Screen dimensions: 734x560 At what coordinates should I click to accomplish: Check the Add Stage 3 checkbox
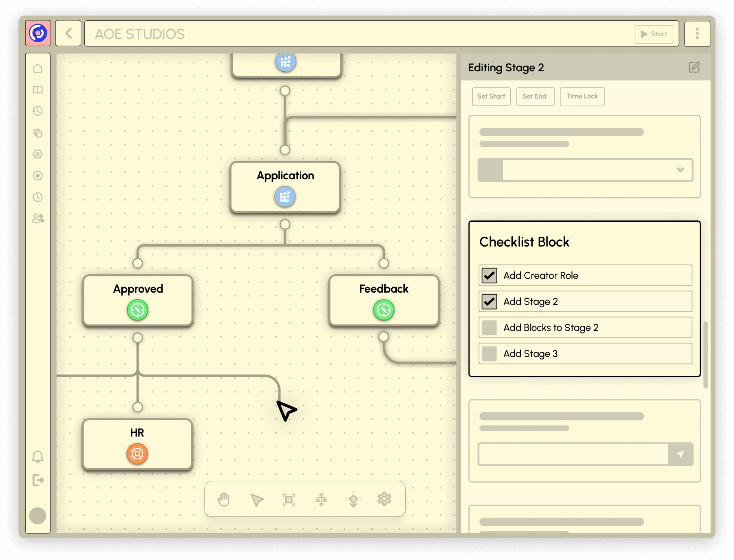(489, 354)
